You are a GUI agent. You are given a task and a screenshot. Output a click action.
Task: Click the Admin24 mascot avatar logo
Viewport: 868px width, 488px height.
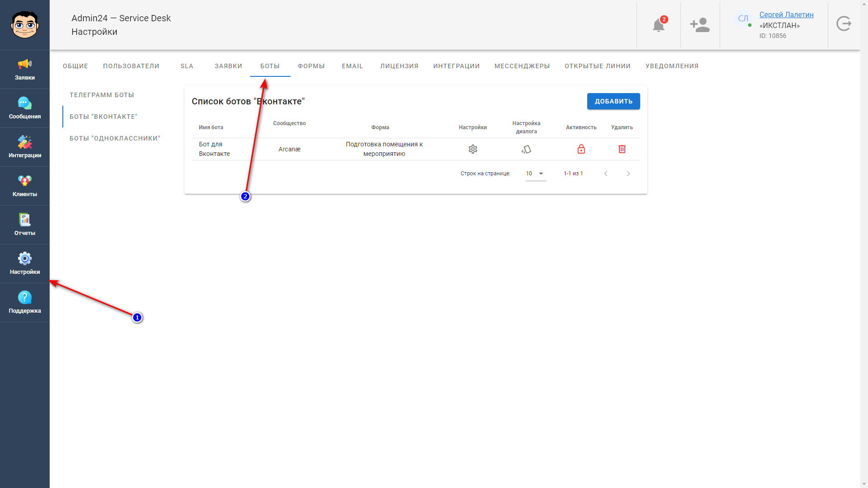pyautogui.click(x=25, y=25)
